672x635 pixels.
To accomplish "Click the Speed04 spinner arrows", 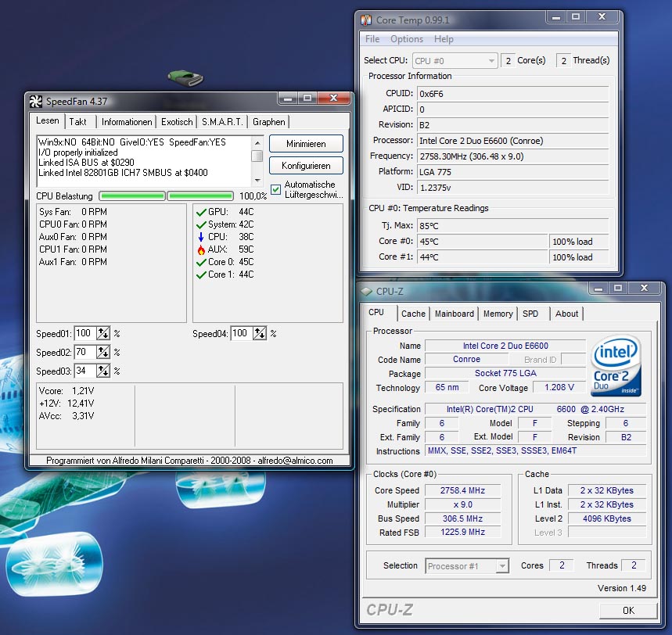I will pyautogui.click(x=260, y=333).
